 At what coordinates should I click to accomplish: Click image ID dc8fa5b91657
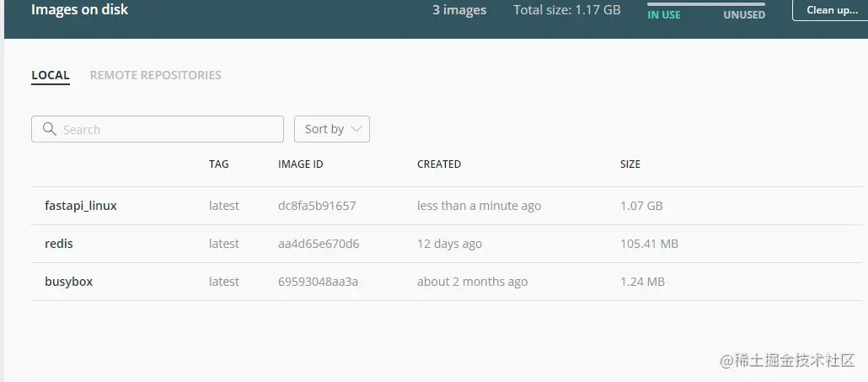(317, 206)
